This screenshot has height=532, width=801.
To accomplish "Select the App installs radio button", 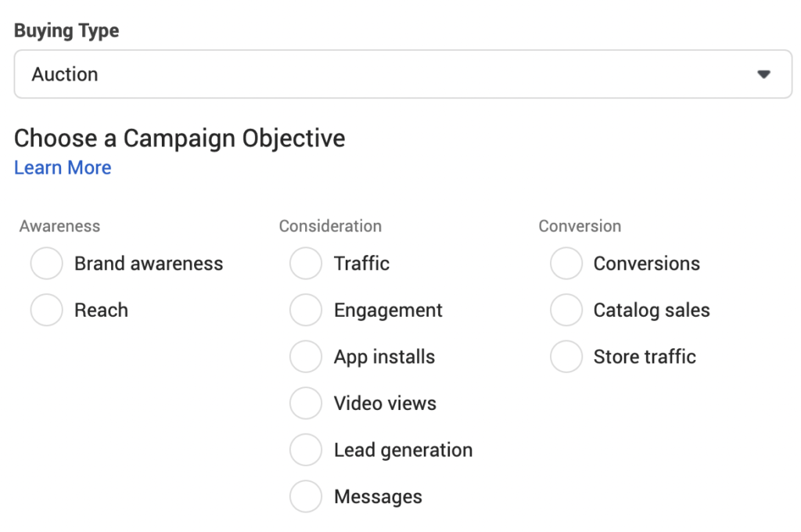I will click(306, 357).
